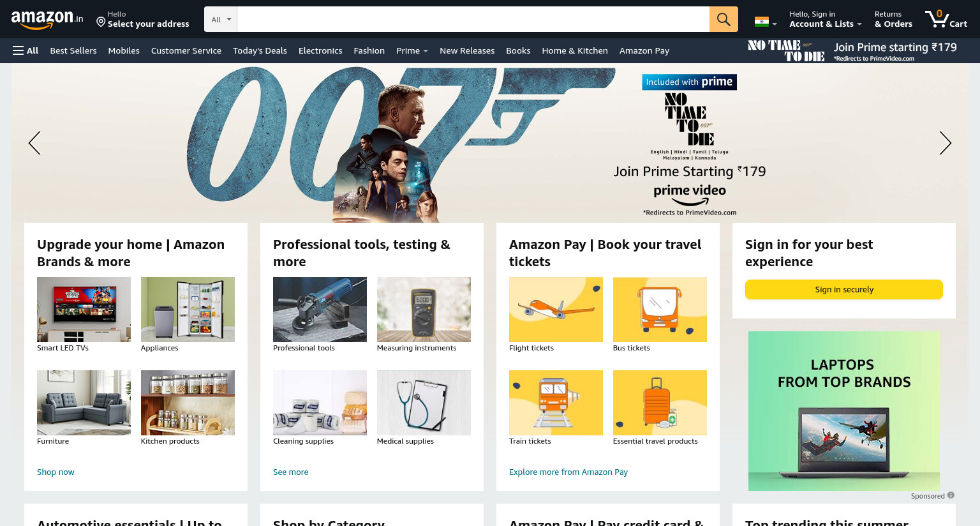Expand the Prime menu in navigation bar
Screen dimensions: 980x526
pos(412,50)
